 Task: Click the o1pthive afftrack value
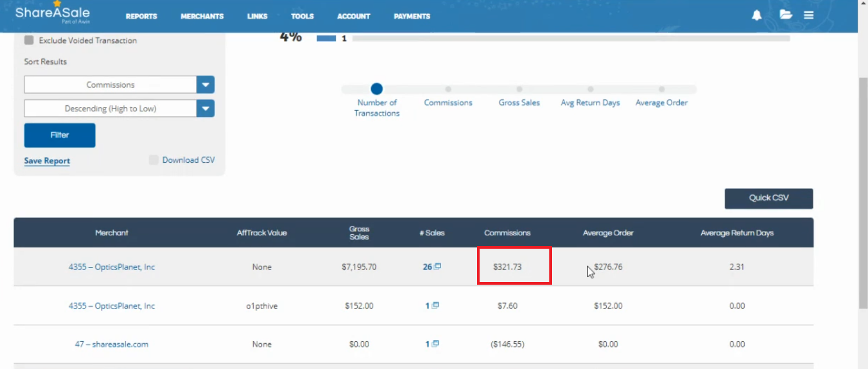click(x=262, y=306)
